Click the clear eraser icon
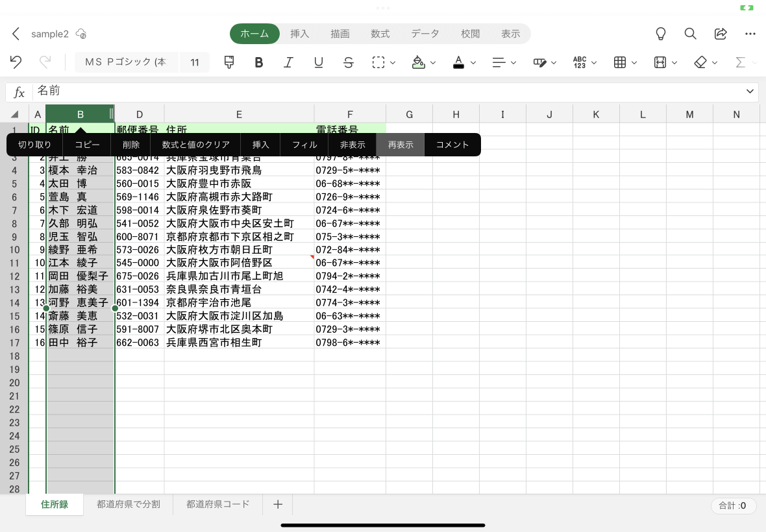 [x=700, y=62]
